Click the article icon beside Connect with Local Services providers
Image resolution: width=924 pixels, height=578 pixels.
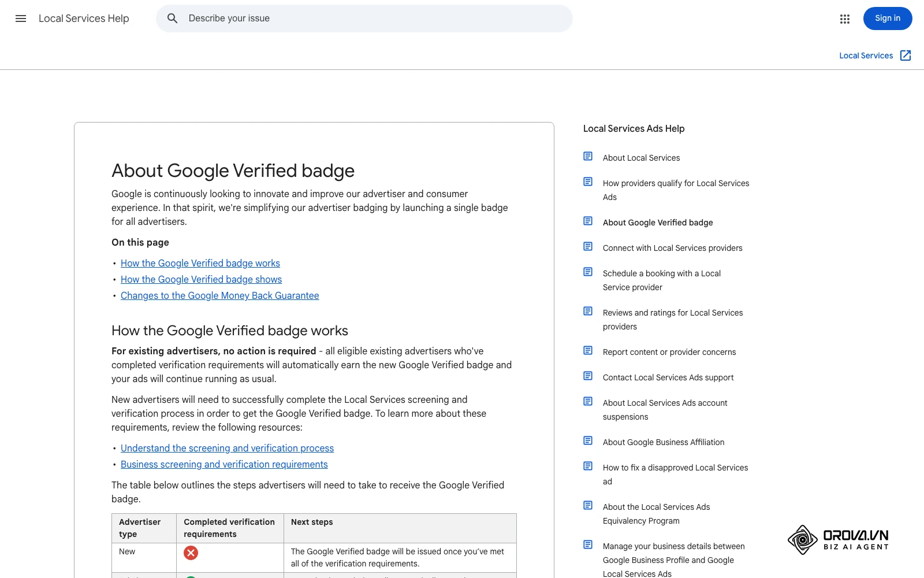588,246
